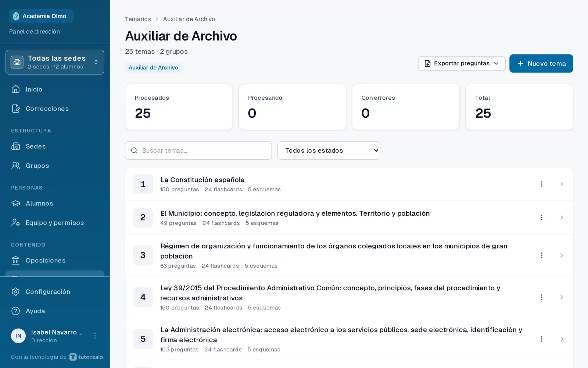Click the IN user avatar

click(18, 336)
